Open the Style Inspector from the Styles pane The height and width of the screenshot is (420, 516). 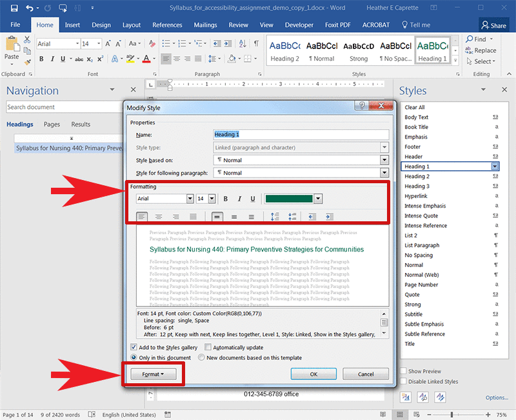[x=423, y=397]
